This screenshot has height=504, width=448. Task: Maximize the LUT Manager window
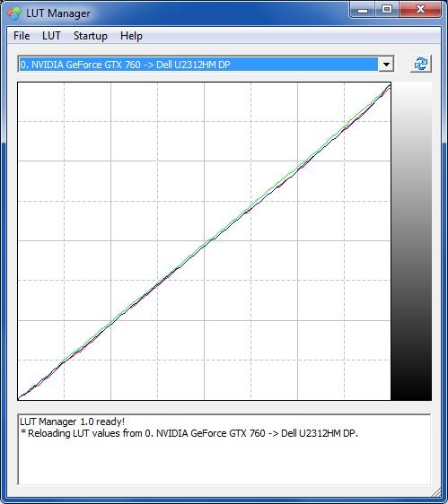387,10
